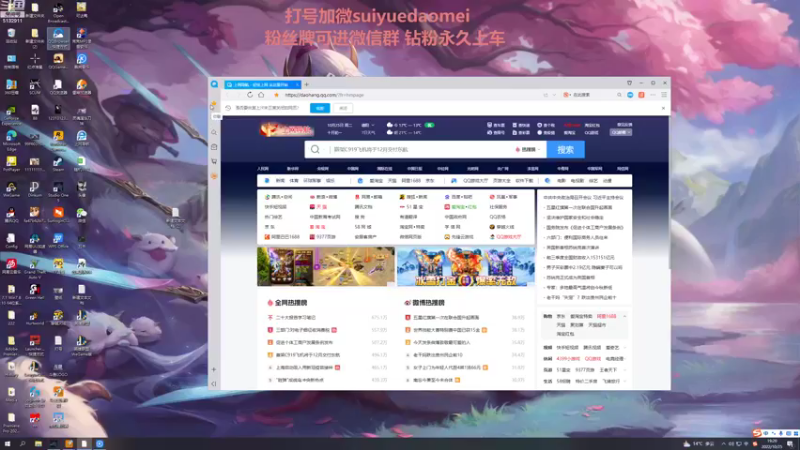Click blue button in the restore prompt bar
This screenshot has width=800, height=450.
pos(320,108)
